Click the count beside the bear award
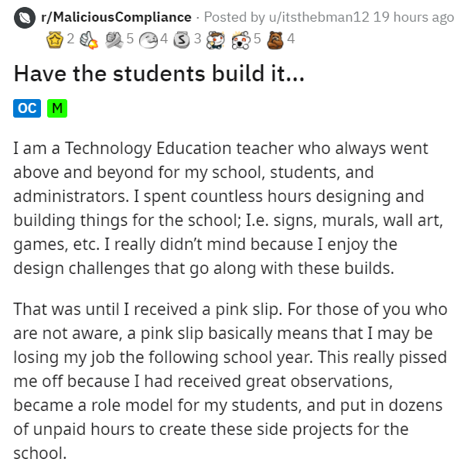Screen dimensions: 464x476 [291, 37]
